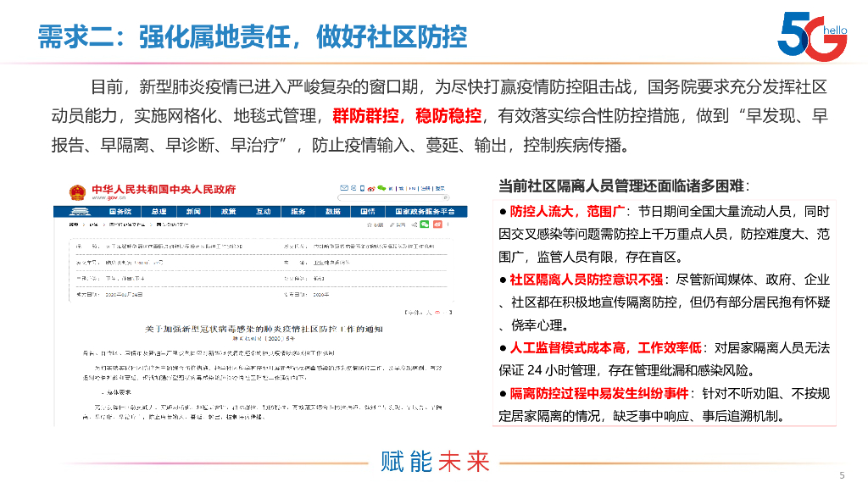Open the 互动 navigation tab
The width and height of the screenshot is (868, 488).
[x=263, y=211]
